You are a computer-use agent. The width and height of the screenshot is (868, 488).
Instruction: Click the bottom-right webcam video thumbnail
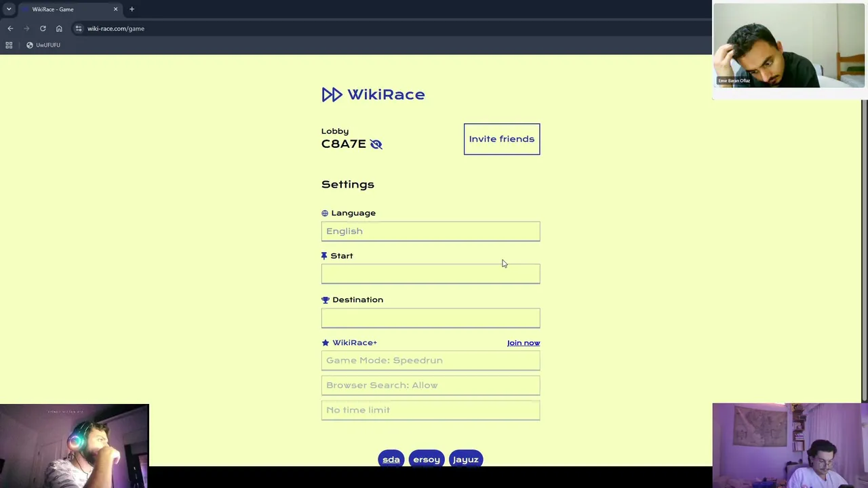click(x=790, y=445)
